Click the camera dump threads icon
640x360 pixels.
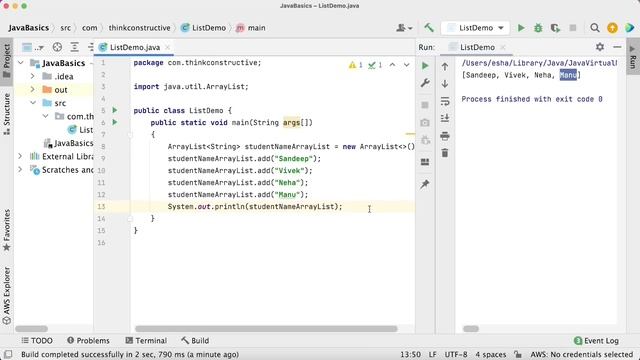425,122
